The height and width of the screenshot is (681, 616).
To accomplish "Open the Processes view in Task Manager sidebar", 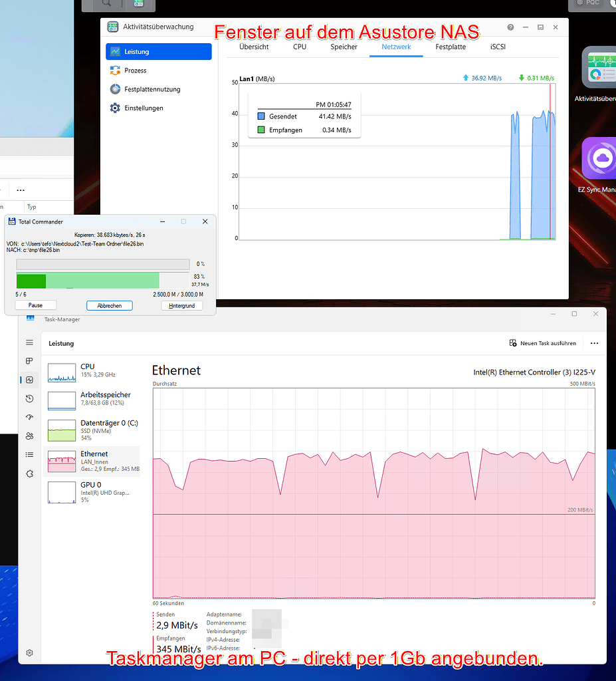I will pos(29,361).
